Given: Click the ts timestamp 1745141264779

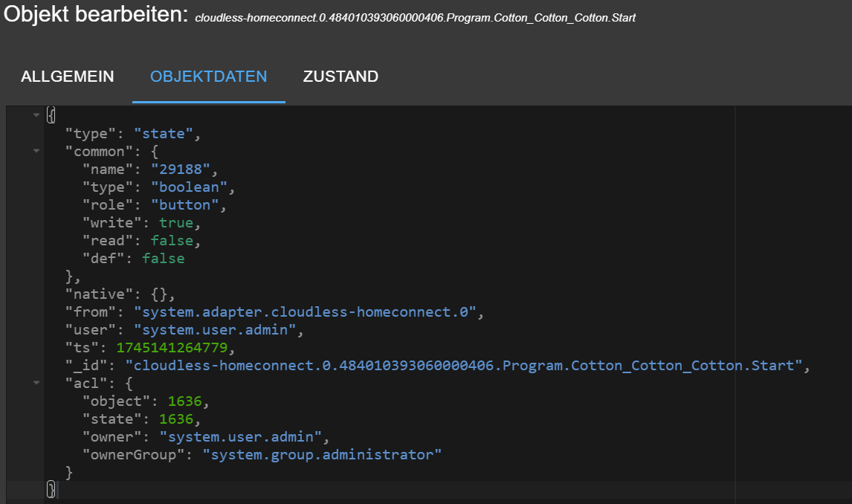Looking at the screenshot, I should click(x=172, y=348).
